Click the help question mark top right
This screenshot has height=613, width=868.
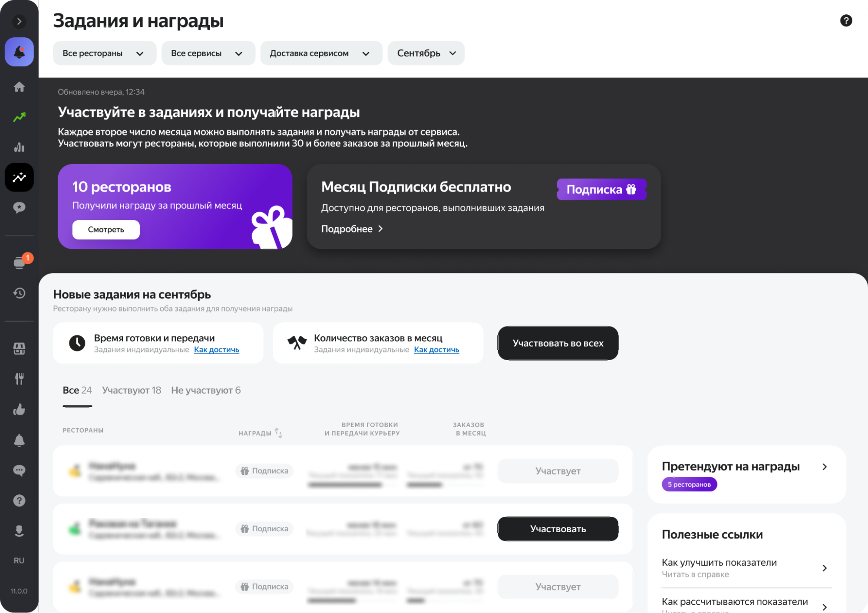(845, 20)
